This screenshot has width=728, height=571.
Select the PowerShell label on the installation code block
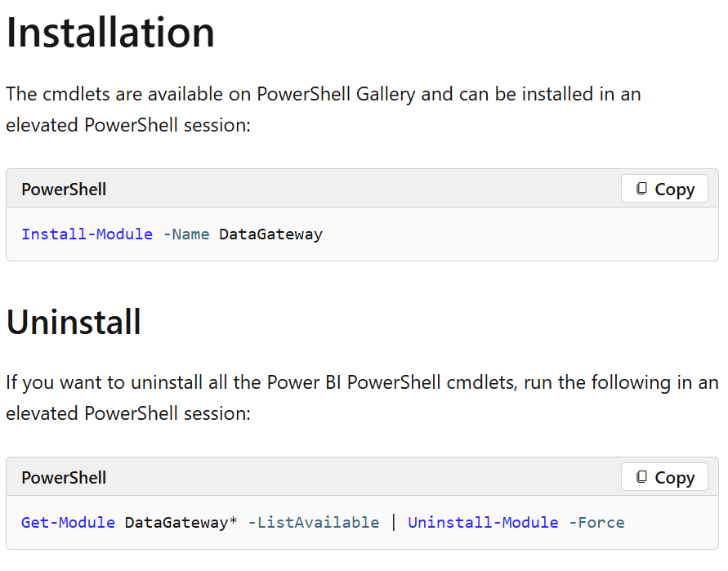(63, 189)
